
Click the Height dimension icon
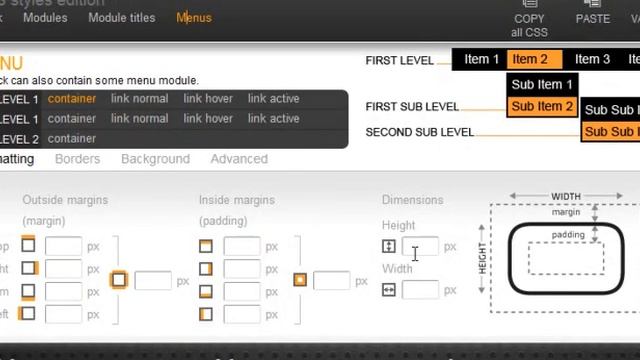pos(389,246)
